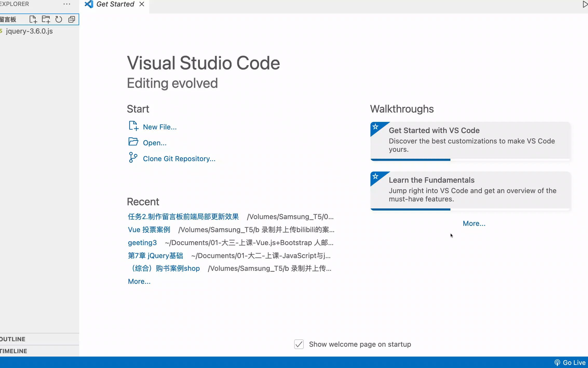Open recent folder Vue 投票案例
The width and height of the screenshot is (588, 368).
click(149, 230)
